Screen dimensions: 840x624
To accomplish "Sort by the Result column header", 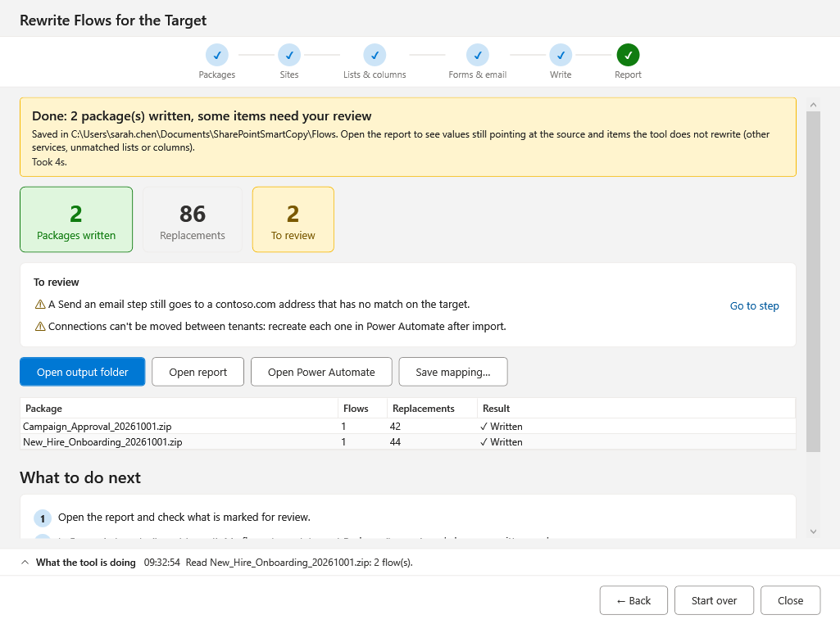I will tap(636, 409).
